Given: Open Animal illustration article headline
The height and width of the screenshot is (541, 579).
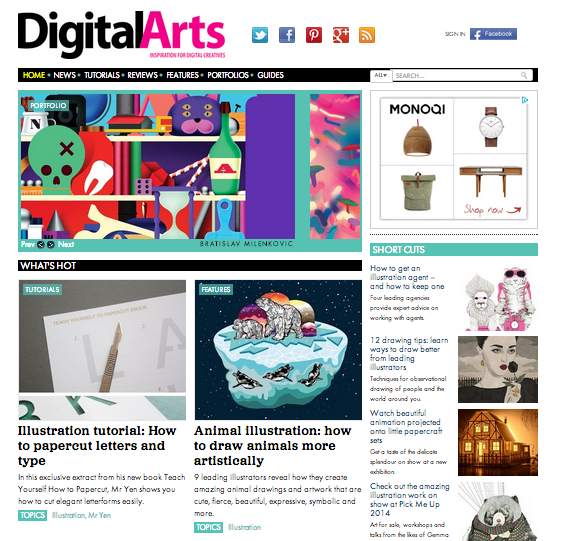Looking at the screenshot, I should pyautogui.click(x=273, y=446).
